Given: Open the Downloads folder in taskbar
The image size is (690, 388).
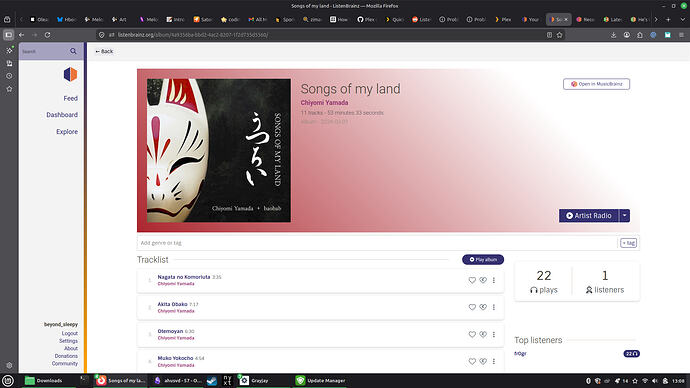Looking at the screenshot, I should pos(44,381).
